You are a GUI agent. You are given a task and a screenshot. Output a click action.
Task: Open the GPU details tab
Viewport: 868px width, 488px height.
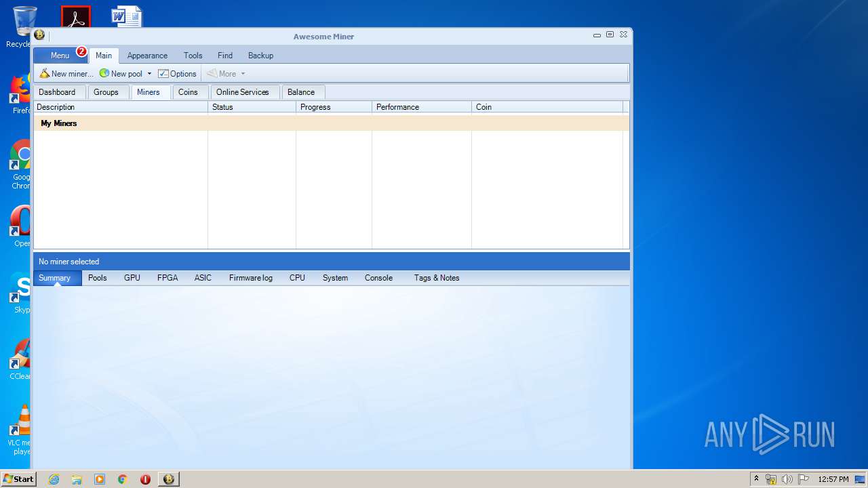132,278
